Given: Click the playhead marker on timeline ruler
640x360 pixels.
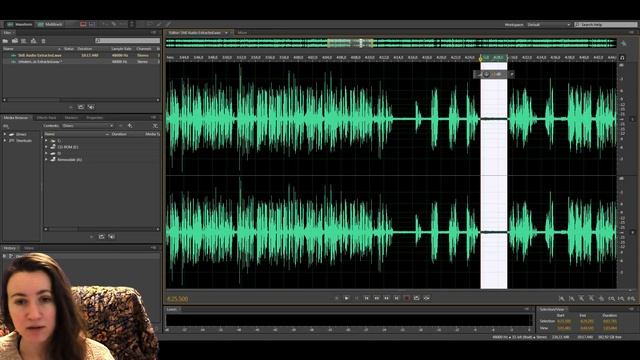Looking at the screenshot, I should coord(480,58).
